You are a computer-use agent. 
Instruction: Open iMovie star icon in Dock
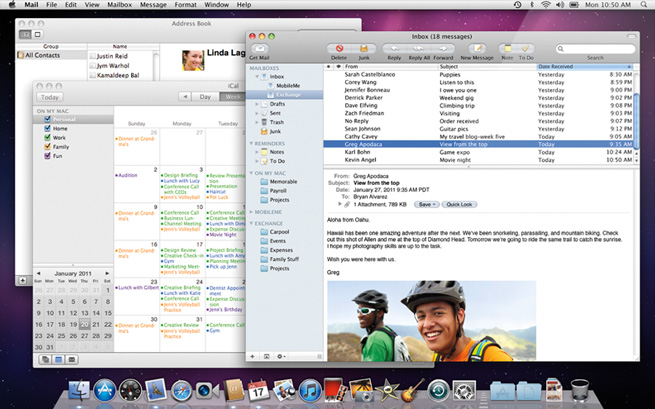click(x=387, y=390)
